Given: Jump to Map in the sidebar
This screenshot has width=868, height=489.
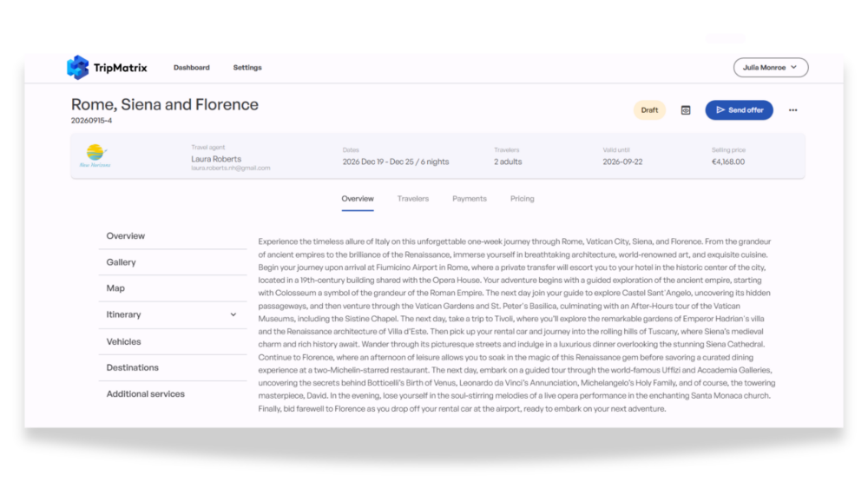Looking at the screenshot, I should click(x=173, y=288).
